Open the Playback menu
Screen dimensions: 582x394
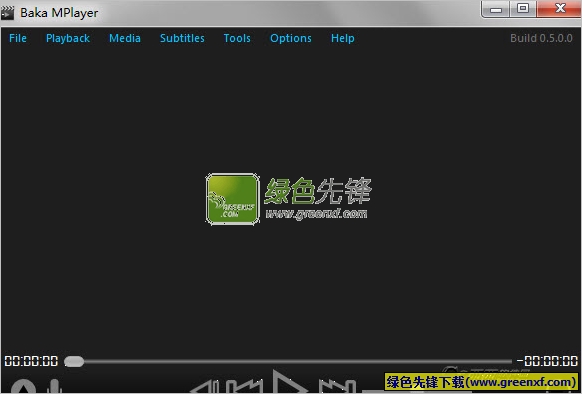coord(68,38)
